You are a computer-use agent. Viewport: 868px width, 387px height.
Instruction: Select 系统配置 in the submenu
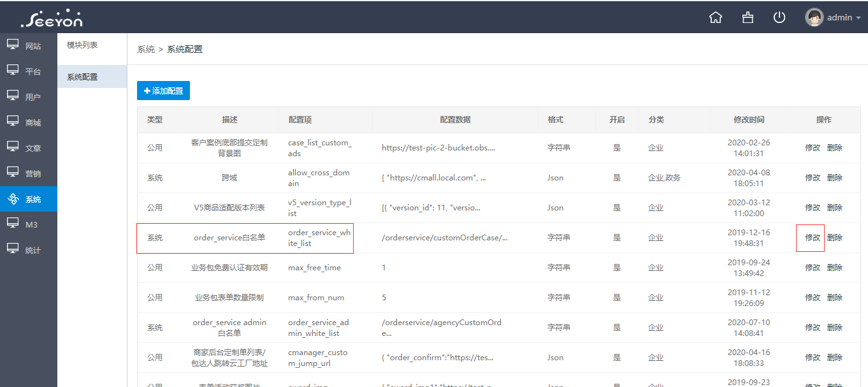[x=92, y=77]
